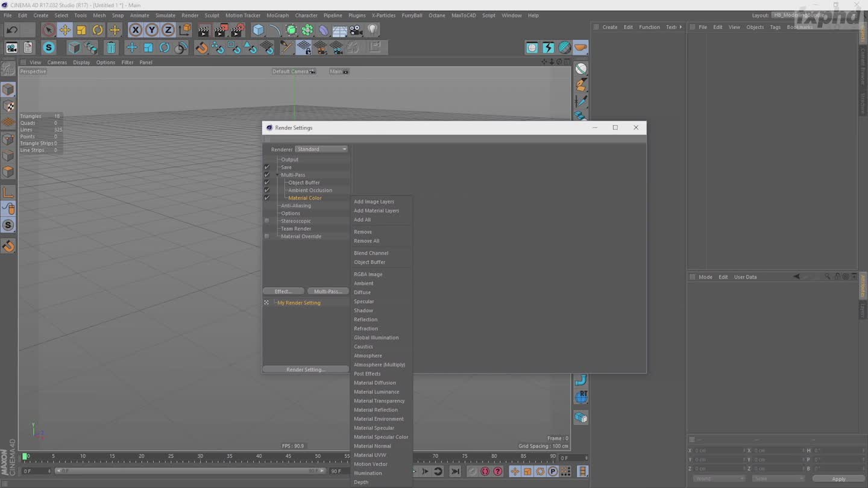Click the Make Editable icon in left sidebar
This screenshot has height=488, width=868.
[x=8, y=69]
